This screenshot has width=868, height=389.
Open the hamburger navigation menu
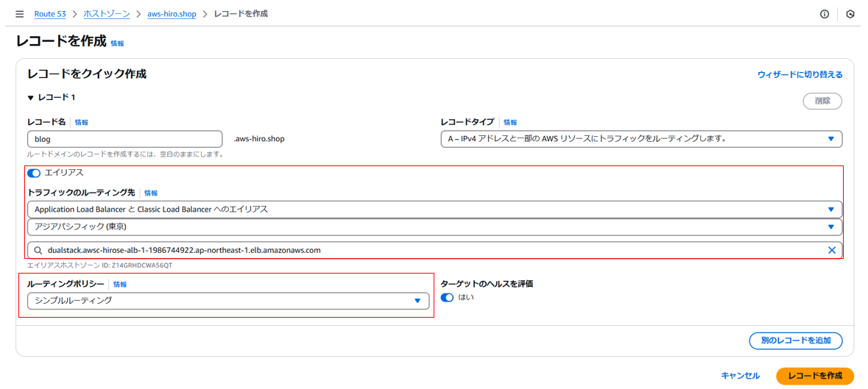tap(20, 14)
